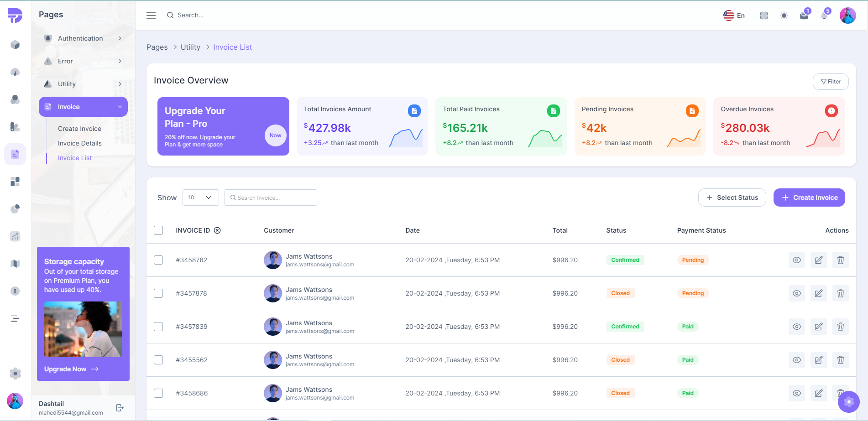Click Upgrade Now in storage capacity card

71,369
